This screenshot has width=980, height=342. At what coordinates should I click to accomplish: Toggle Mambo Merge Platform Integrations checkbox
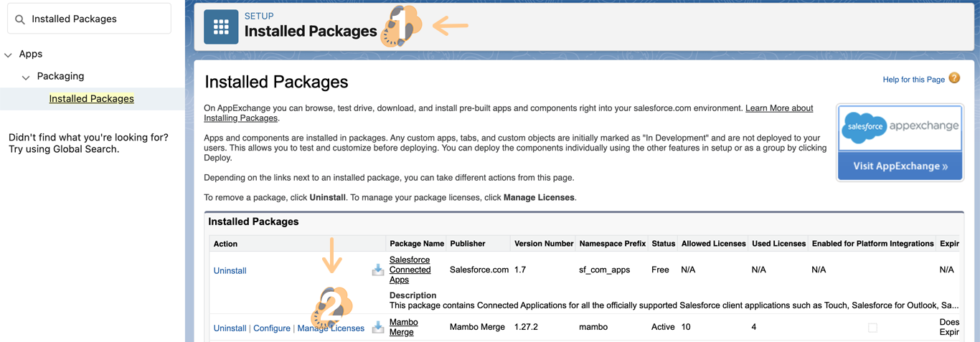[x=872, y=328]
